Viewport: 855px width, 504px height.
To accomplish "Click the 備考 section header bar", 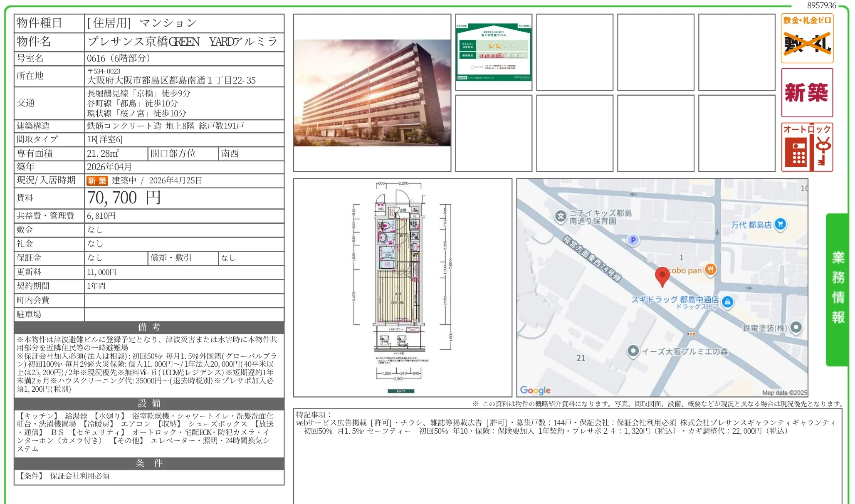I will (149, 327).
